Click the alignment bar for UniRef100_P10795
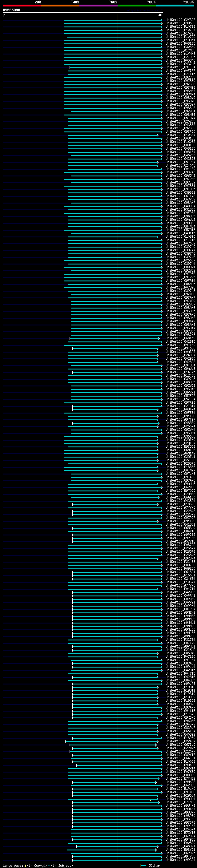Screen dimensions: 197x868 point(115,37)
